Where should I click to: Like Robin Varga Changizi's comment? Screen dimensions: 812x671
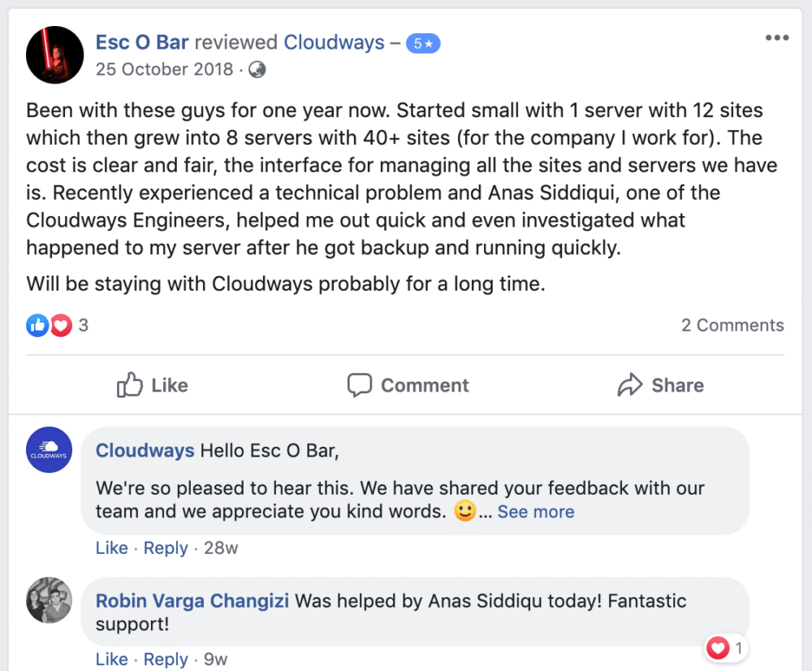pyautogui.click(x=111, y=659)
